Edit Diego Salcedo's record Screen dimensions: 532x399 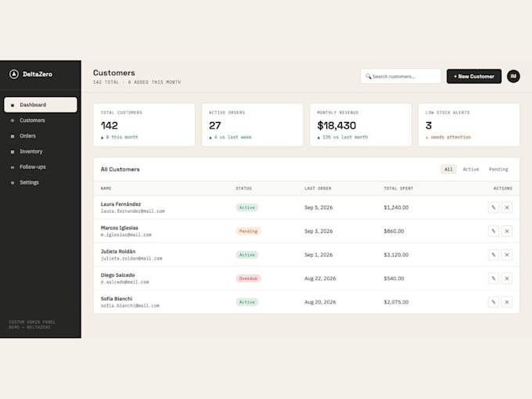[494, 279]
